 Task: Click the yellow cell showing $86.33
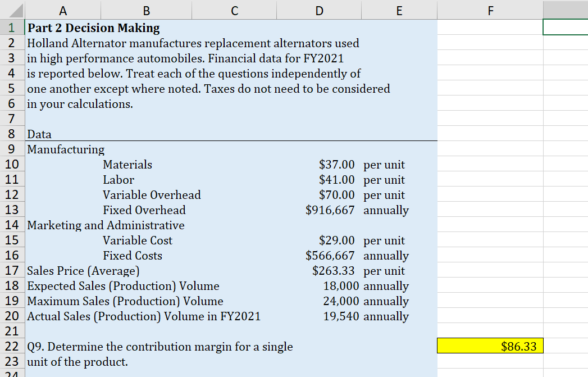[490, 346]
